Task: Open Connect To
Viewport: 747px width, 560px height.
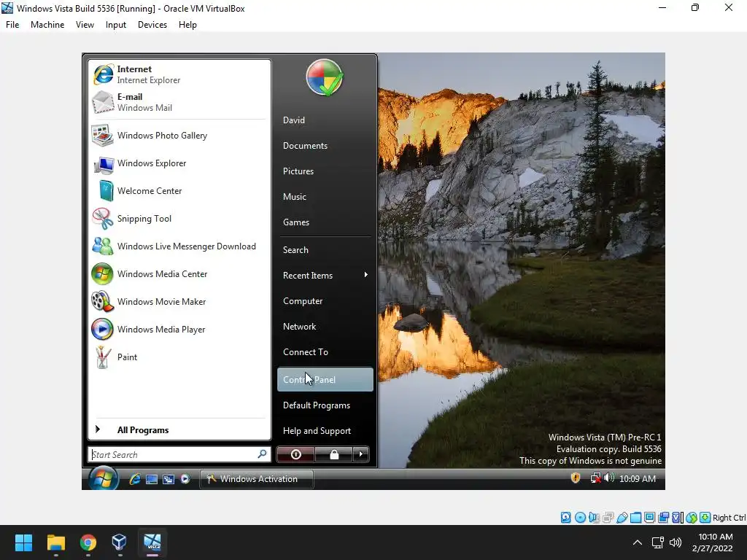Action: (325, 352)
